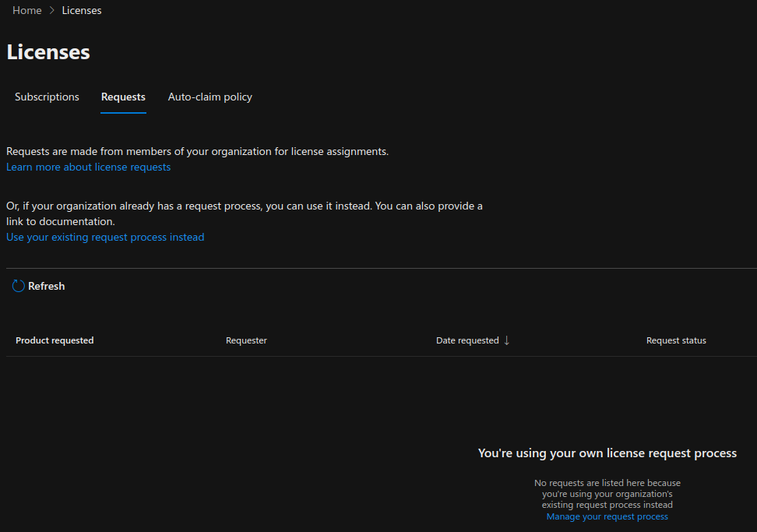This screenshot has height=532, width=757.
Task: Open Learn more about license requests link
Action: pyautogui.click(x=88, y=167)
